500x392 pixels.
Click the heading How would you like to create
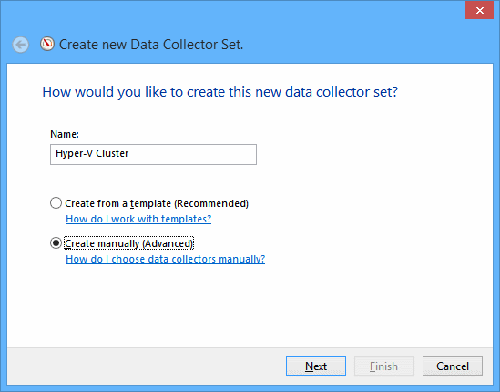[220, 92]
